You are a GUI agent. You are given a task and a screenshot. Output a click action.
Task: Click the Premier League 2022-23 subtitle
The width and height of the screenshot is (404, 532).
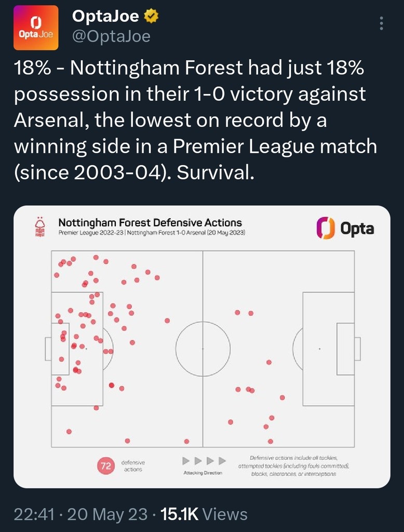(152, 232)
